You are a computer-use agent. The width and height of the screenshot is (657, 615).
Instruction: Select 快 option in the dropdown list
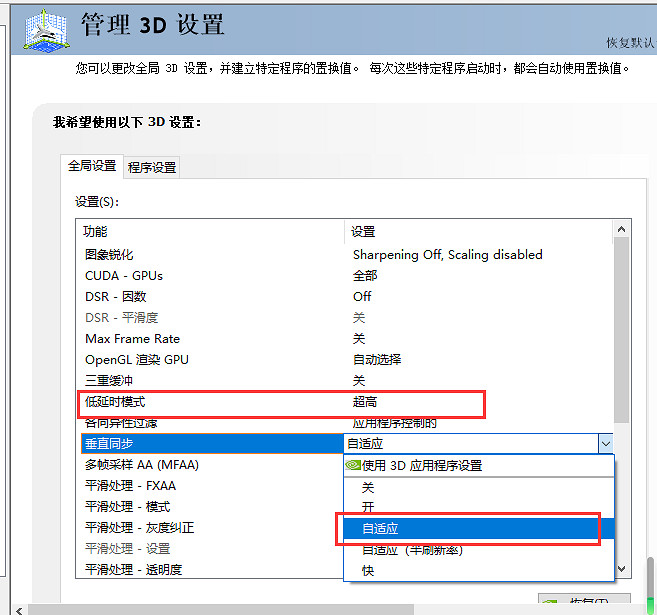click(479, 570)
